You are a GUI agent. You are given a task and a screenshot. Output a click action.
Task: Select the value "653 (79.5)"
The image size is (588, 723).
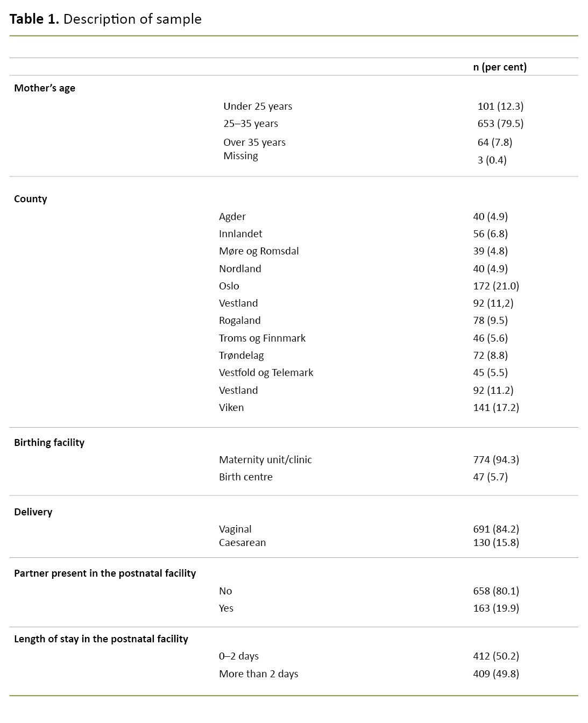500,124
